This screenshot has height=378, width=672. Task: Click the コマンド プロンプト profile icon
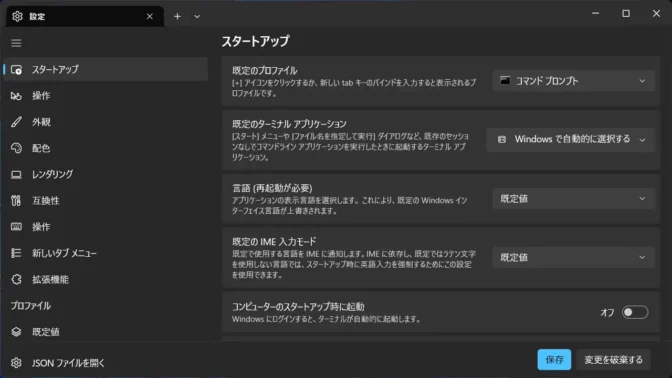pos(505,81)
